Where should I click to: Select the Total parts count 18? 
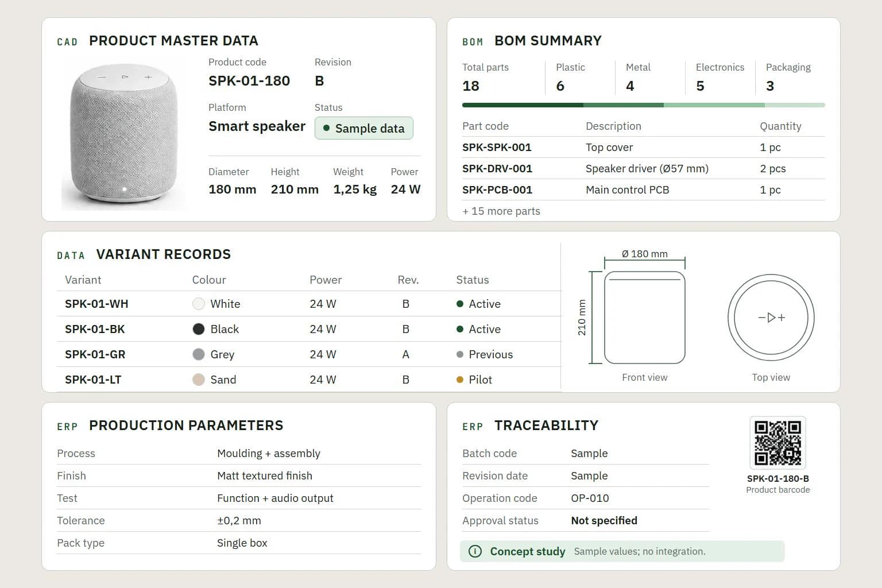(471, 86)
